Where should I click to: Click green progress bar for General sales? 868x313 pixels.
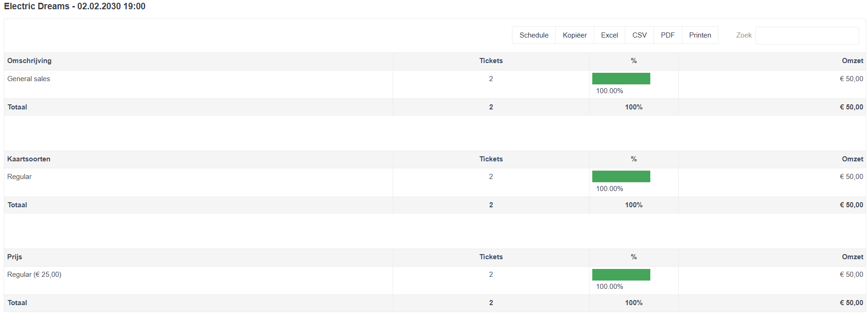click(x=621, y=79)
